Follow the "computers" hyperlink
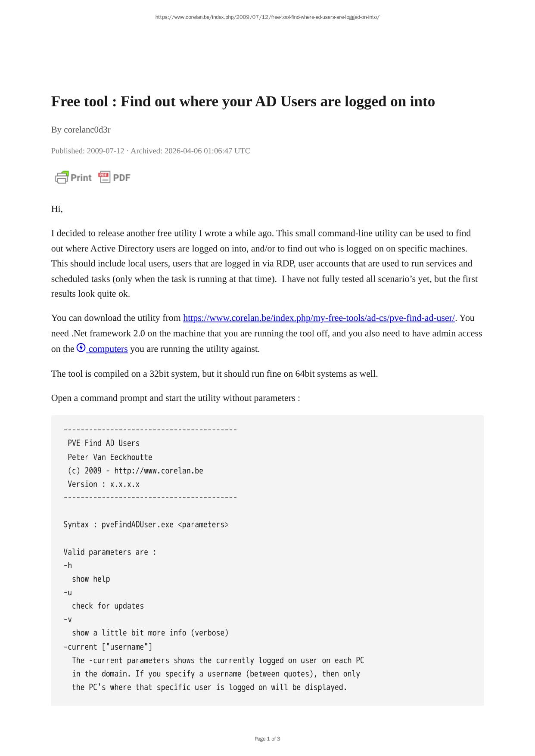 pyautogui.click(x=108, y=349)
